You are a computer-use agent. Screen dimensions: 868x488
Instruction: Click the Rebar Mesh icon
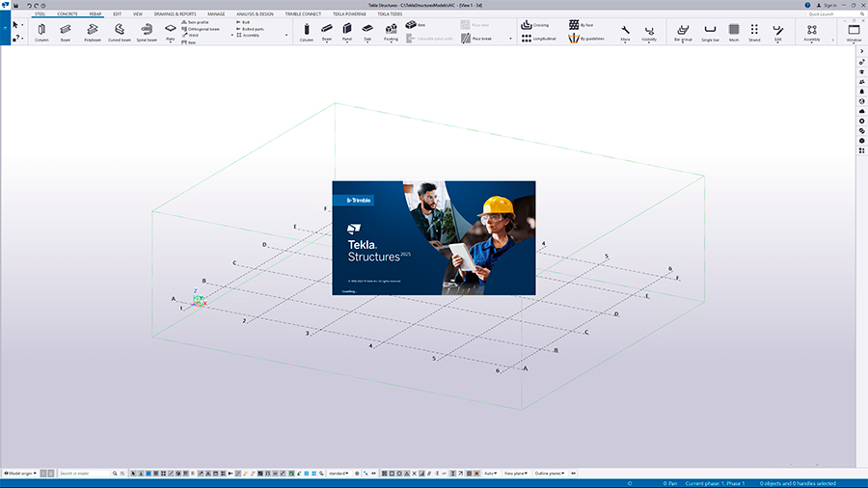[x=734, y=31]
